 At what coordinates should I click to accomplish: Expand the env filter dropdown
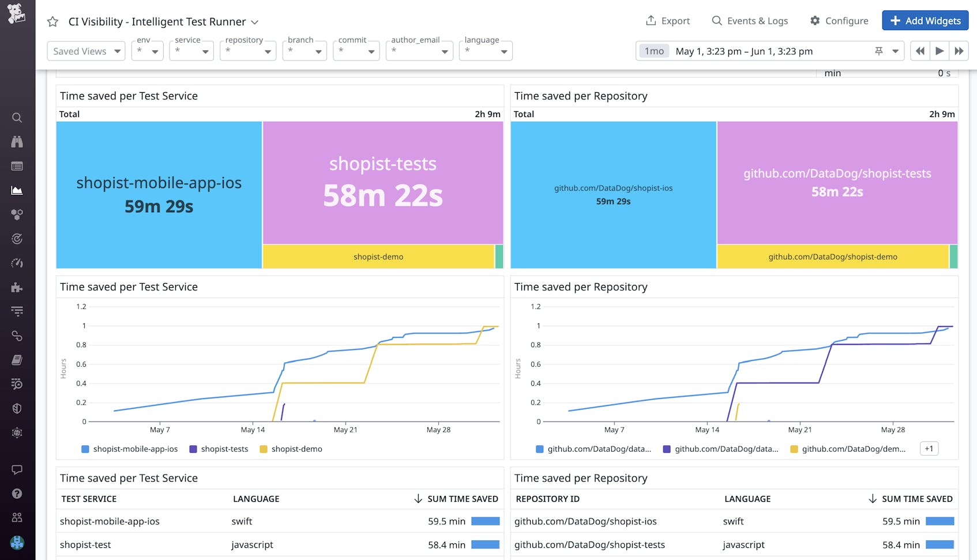coord(147,51)
